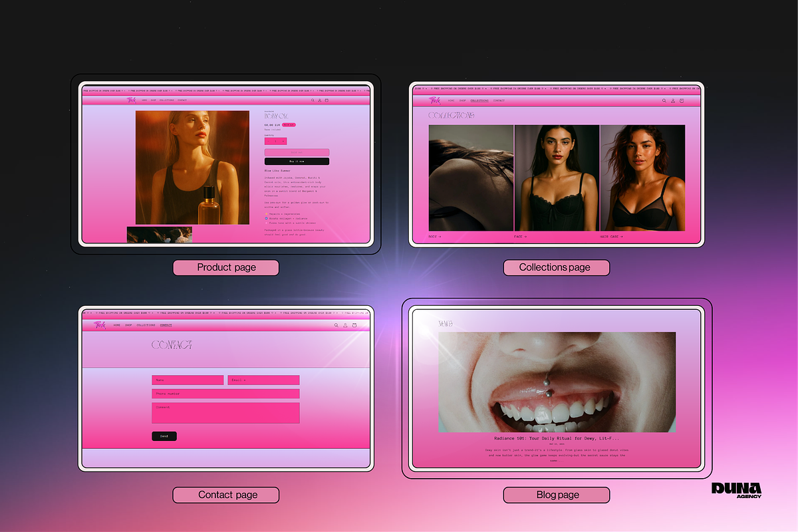
Task: Click the DUNA Agency logo
Action: coord(736,490)
